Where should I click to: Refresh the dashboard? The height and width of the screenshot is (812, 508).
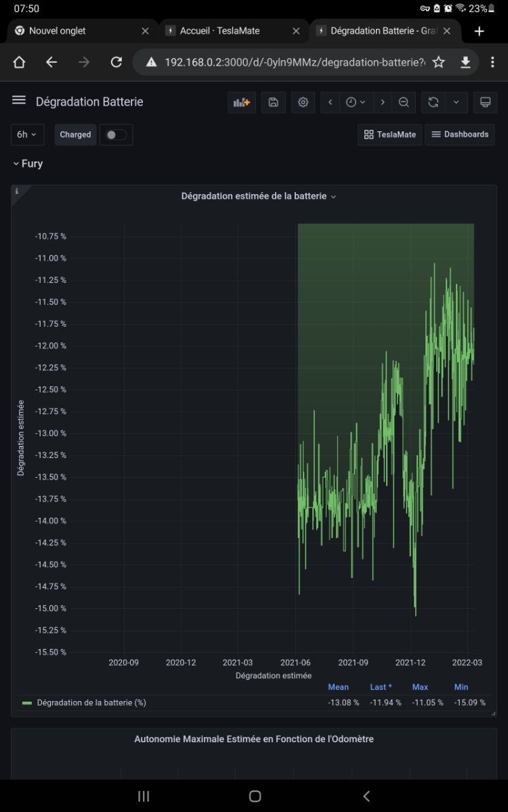tap(433, 102)
